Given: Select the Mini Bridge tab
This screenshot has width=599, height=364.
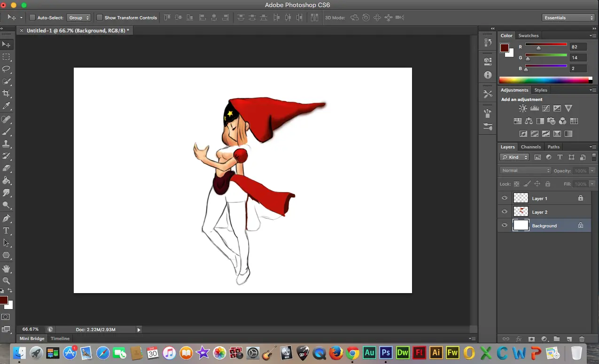Looking at the screenshot, I should point(32,339).
